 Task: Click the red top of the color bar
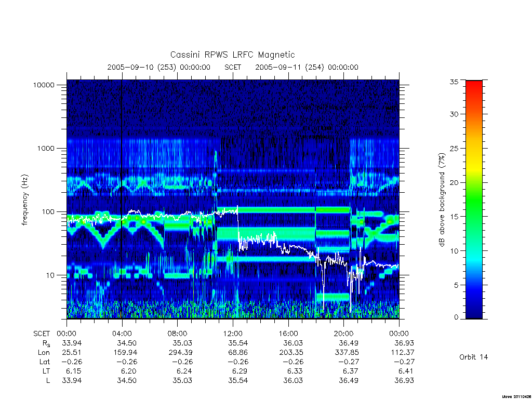474,85
